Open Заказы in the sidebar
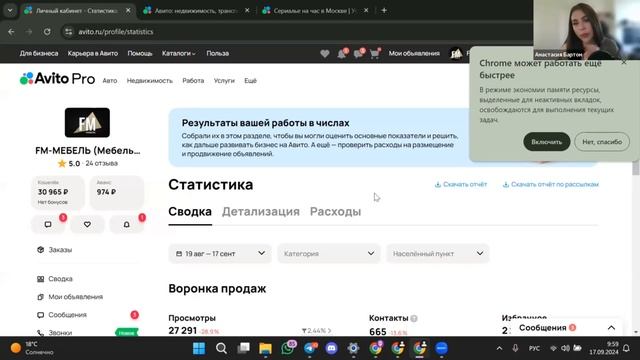Image resolution: width=640 pixels, height=360 pixels. [60, 250]
